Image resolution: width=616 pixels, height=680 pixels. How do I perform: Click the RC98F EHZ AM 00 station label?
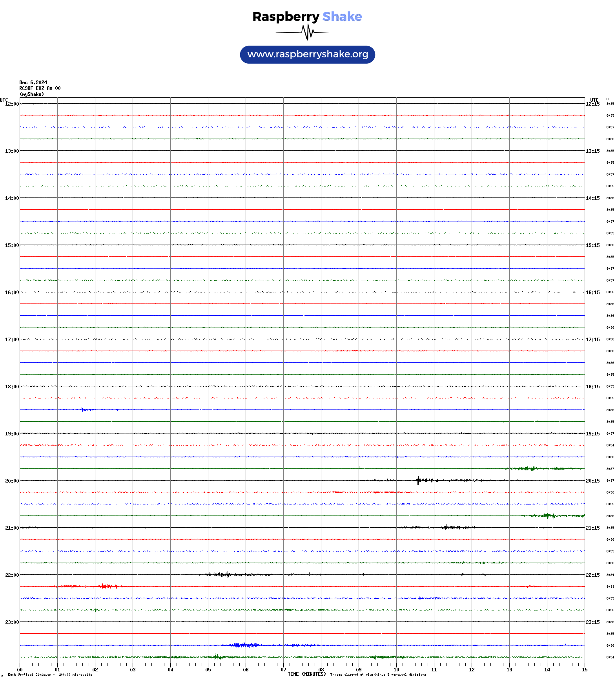coord(40,88)
